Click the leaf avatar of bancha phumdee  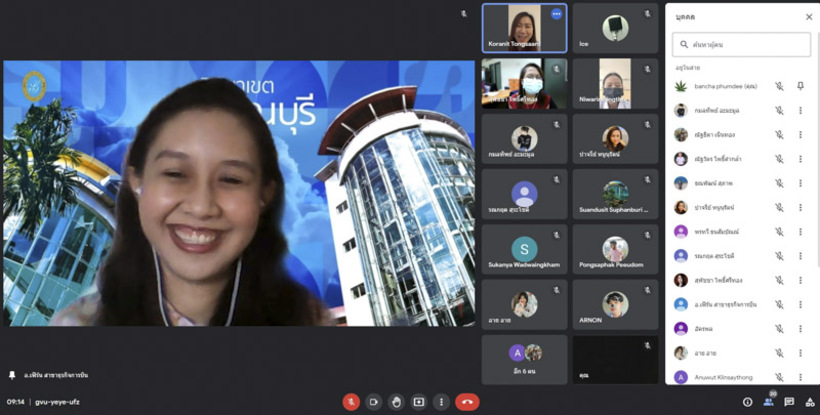(680, 86)
